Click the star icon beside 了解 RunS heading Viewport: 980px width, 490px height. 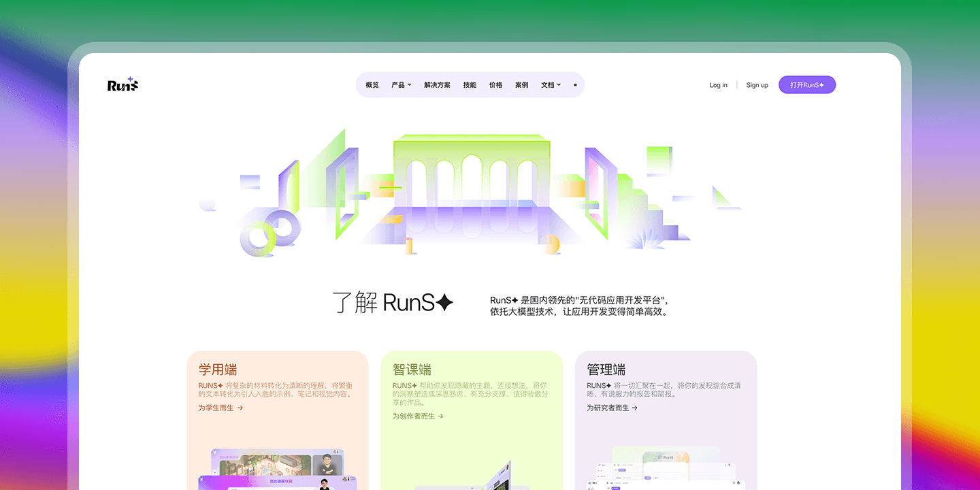[x=444, y=303]
